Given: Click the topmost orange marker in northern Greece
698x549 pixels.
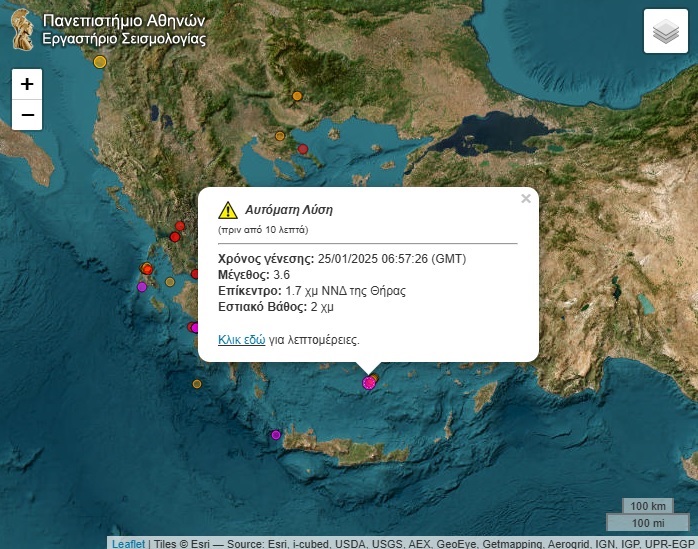Looking at the screenshot, I should [297, 96].
